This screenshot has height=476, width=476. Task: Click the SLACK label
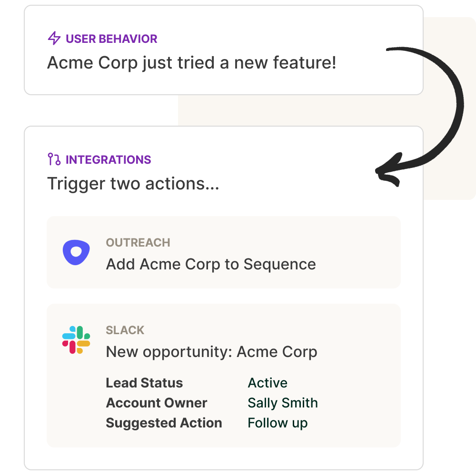(x=125, y=330)
